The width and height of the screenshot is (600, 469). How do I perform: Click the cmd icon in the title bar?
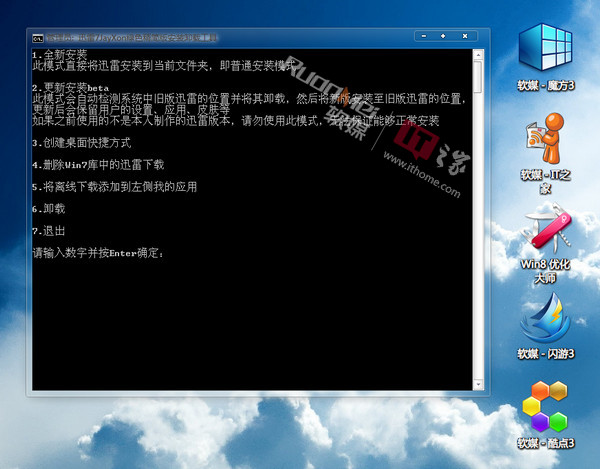click(38, 38)
